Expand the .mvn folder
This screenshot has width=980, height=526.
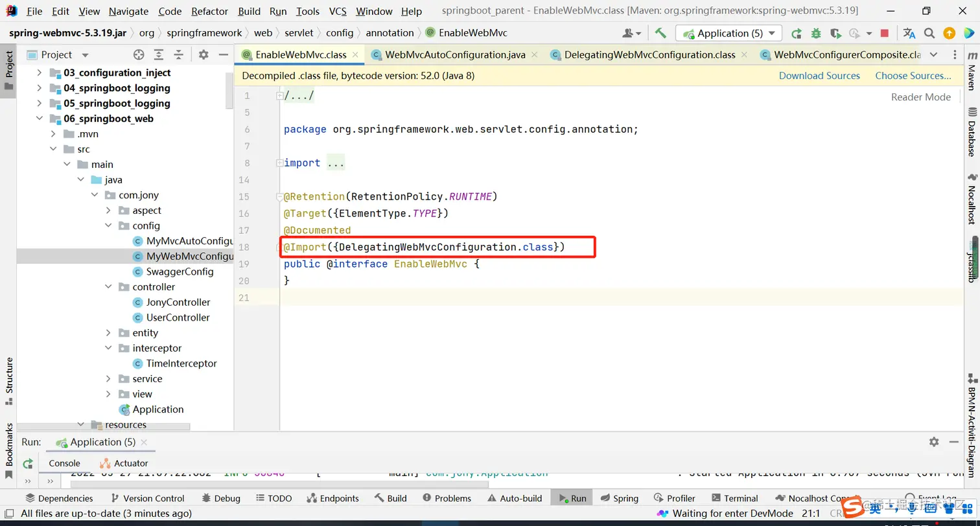pos(53,134)
